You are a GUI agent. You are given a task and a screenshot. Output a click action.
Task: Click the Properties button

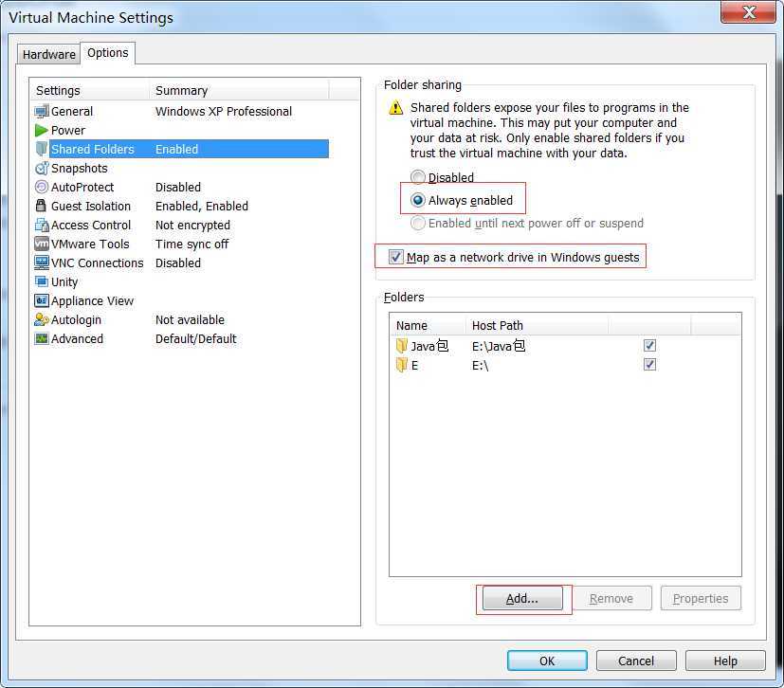pos(701,598)
